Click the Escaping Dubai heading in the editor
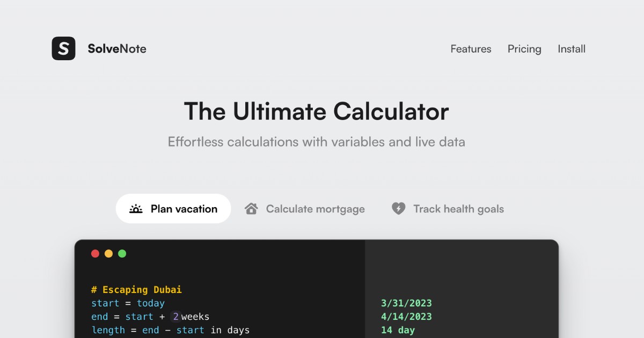 pyautogui.click(x=137, y=289)
